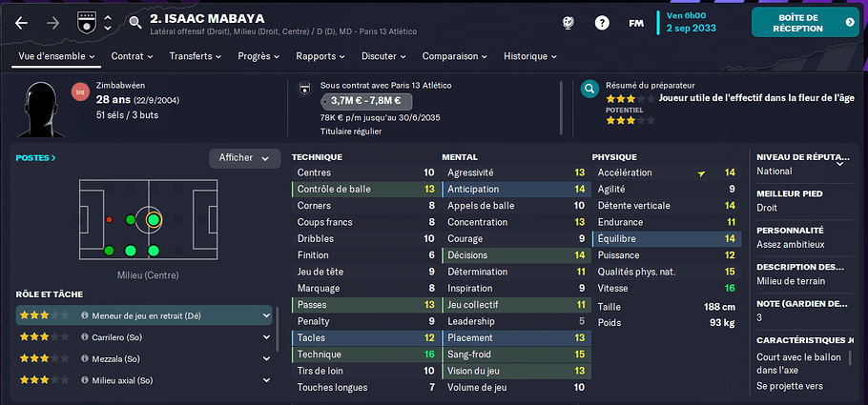This screenshot has height=405, width=868.
Task: Open the Boîte de réception button
Action: click(x=805, y=23)
